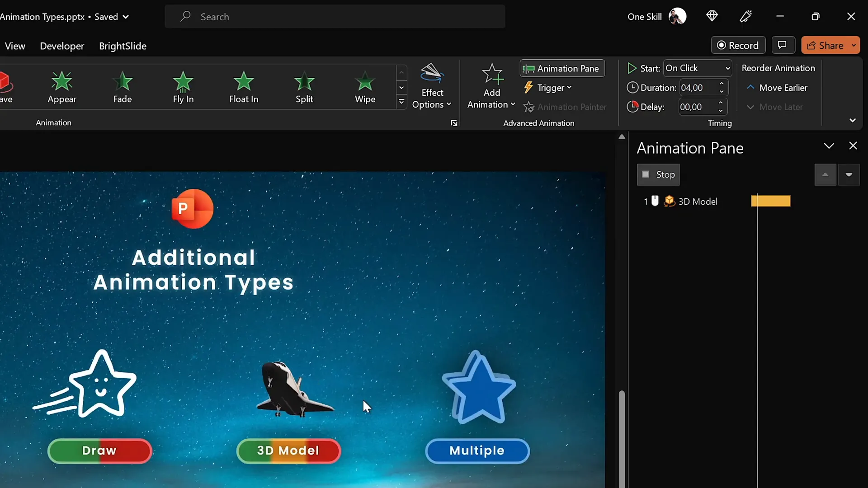Image resolution: width=868 pixels, height=488 pixels.
Task: Apply the Appear animation effect
Action: point(62,87)
